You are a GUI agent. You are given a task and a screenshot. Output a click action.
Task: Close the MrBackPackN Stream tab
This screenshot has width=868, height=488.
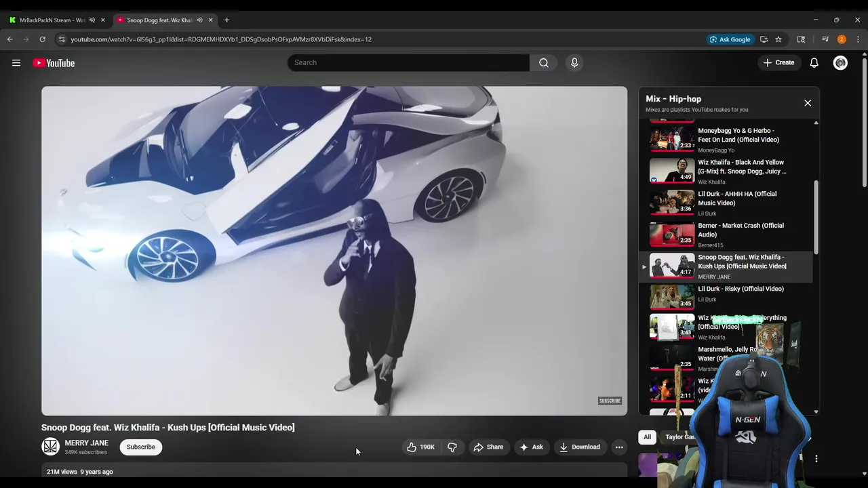pos(103,20)
